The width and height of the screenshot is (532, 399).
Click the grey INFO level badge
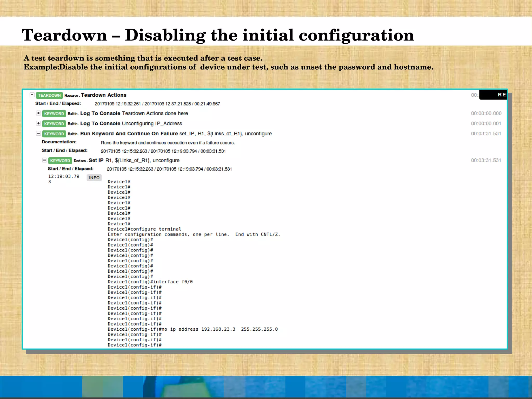94,178
